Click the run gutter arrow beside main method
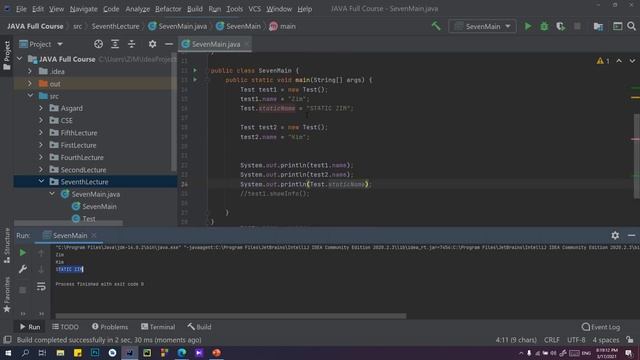The height and width of the screenshot is (360, 640). point(195,80)
